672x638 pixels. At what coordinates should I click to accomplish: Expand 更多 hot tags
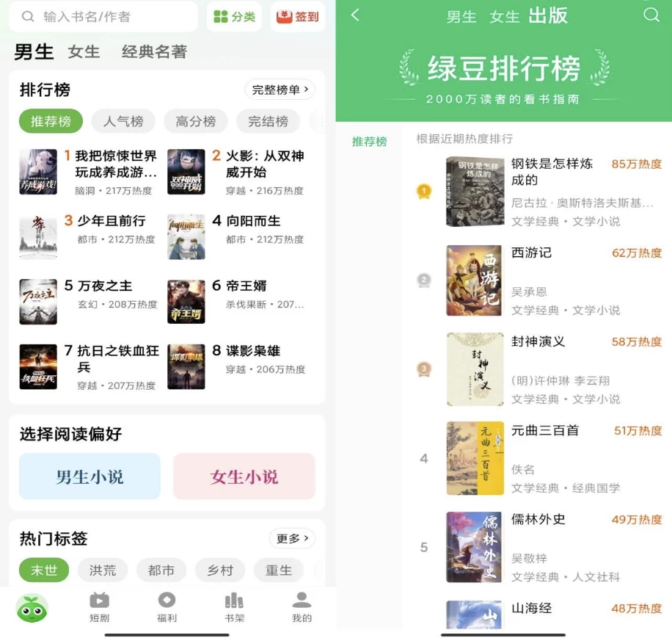[292, 538]
